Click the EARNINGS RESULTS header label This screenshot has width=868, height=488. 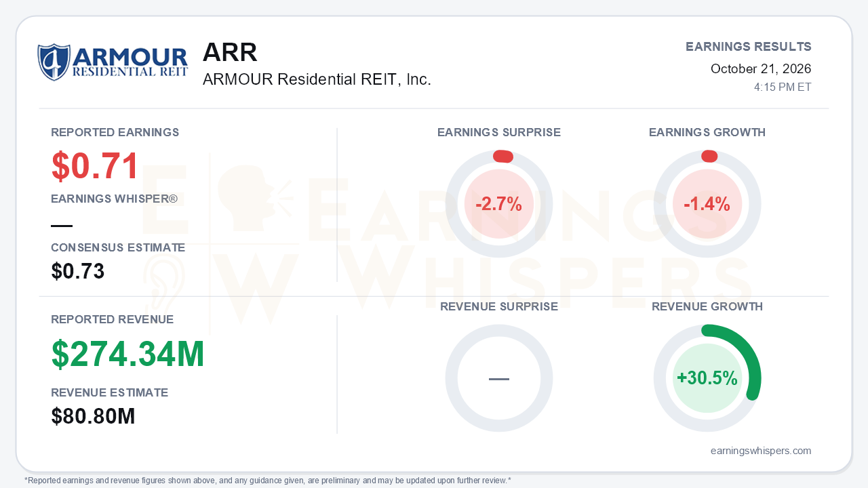[x=749, y=47]
